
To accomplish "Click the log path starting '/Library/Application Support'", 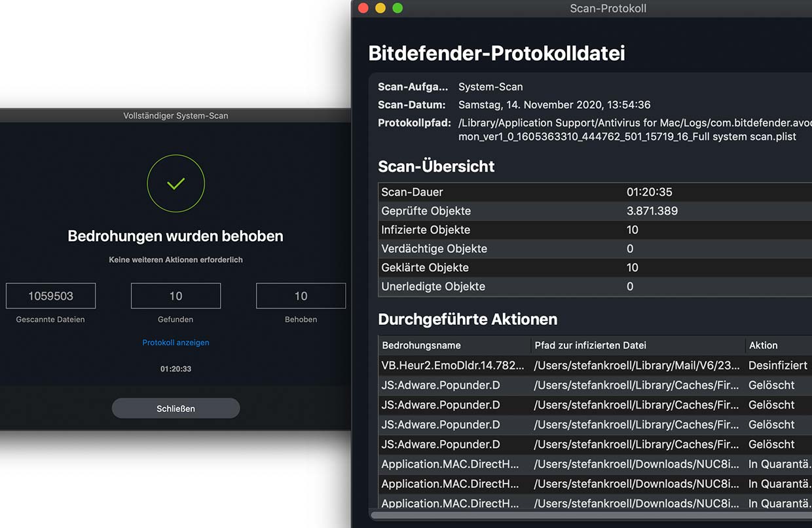I will pyautogui.click(x=635, y=130).
